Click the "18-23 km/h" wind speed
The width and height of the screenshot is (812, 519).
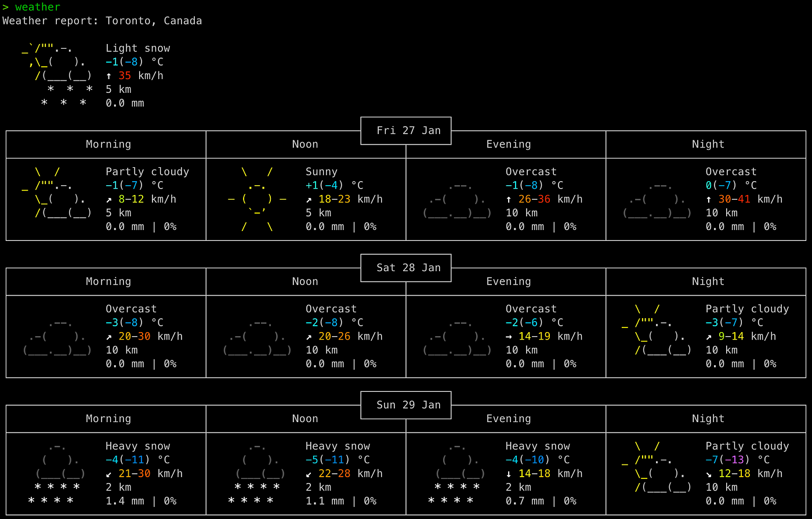point(350,199)
